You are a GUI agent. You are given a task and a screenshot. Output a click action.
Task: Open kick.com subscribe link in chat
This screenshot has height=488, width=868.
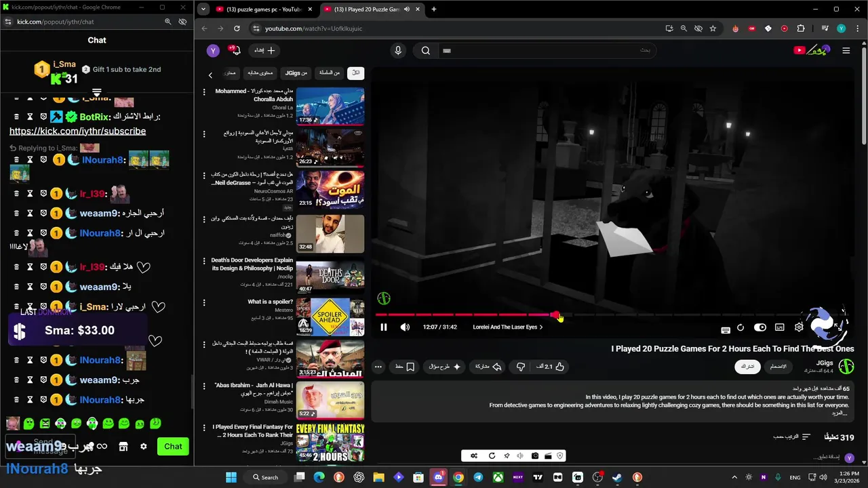77,131
